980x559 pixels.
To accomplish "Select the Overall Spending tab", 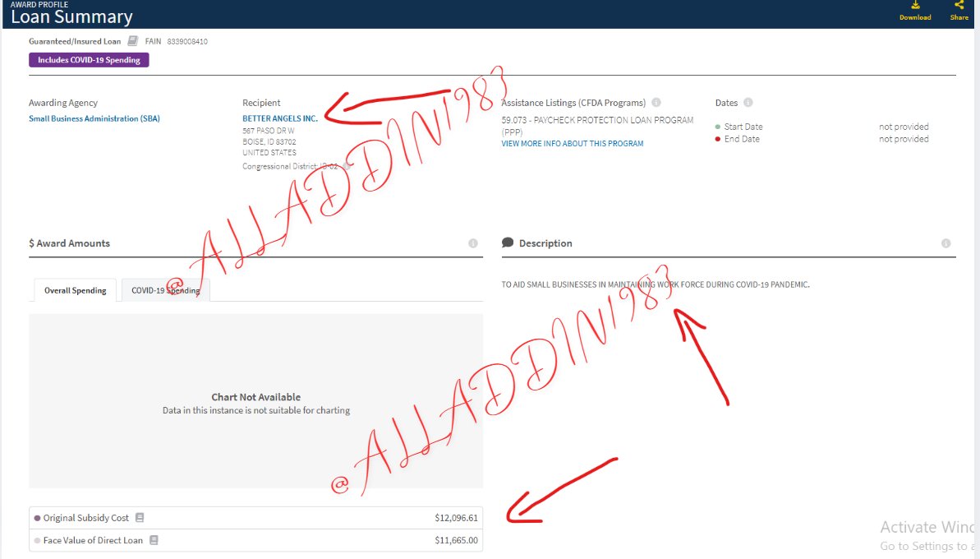I will [x=75, y=290].
